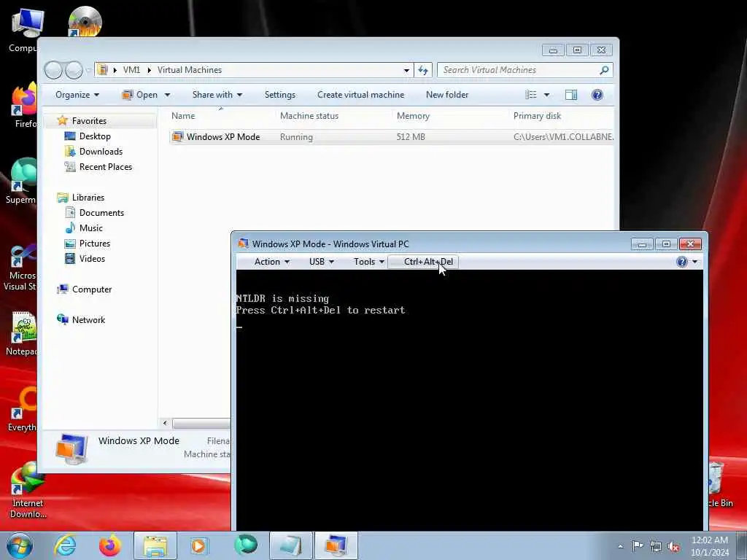Switch to Windows Virtual PC taskbar button

tap(336, 545)
